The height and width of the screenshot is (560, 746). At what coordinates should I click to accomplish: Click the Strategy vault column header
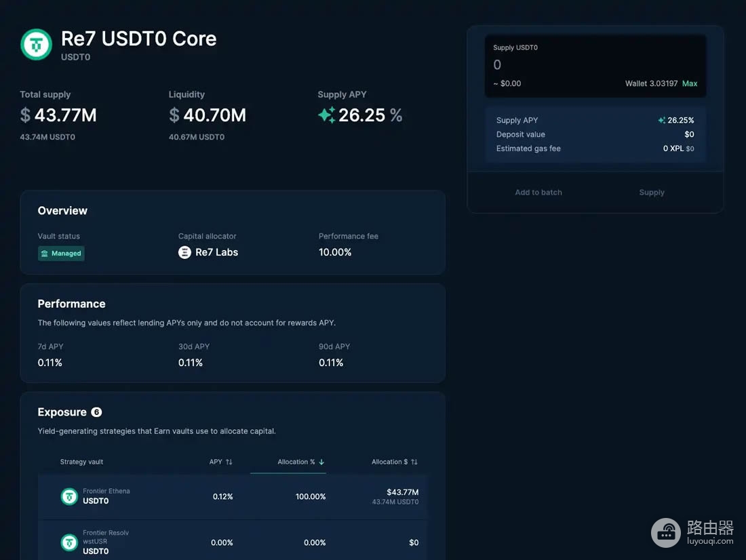tap(81, 462)
